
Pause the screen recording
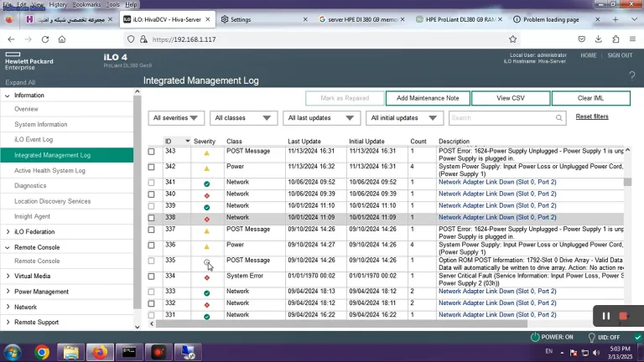coord(605,316)
